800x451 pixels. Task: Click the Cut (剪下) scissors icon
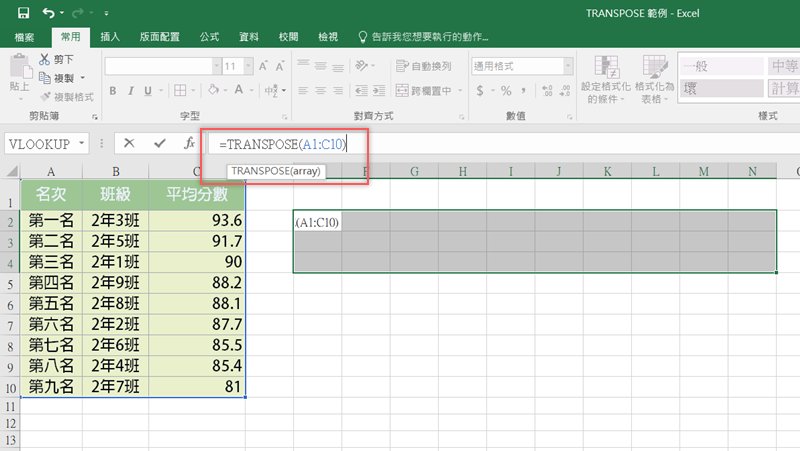(x=45, y=60)
